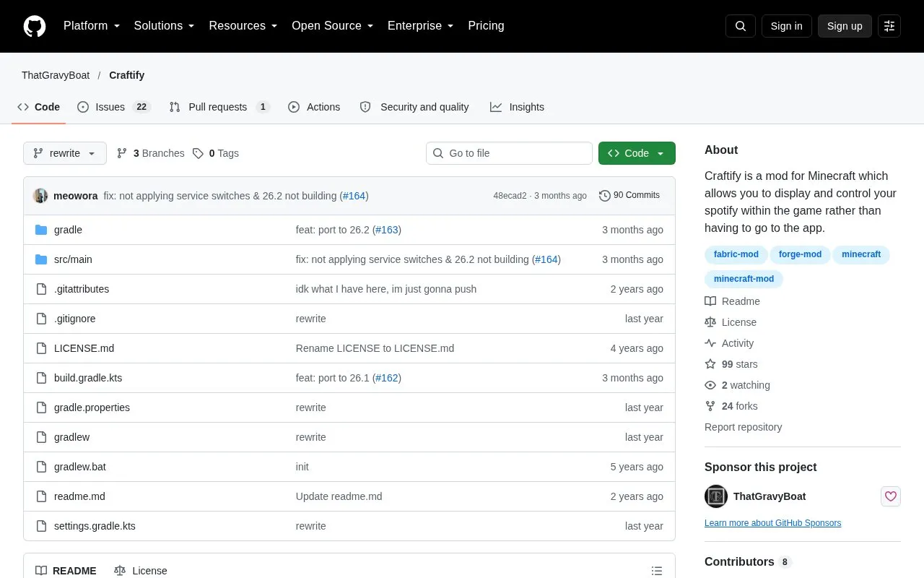Image resolution: width=924 pixels, height=578 pixels.
Task: Click the ThatGravyBoat sponsor avatar
Action: pyautogui.click(x=716, y=496)
